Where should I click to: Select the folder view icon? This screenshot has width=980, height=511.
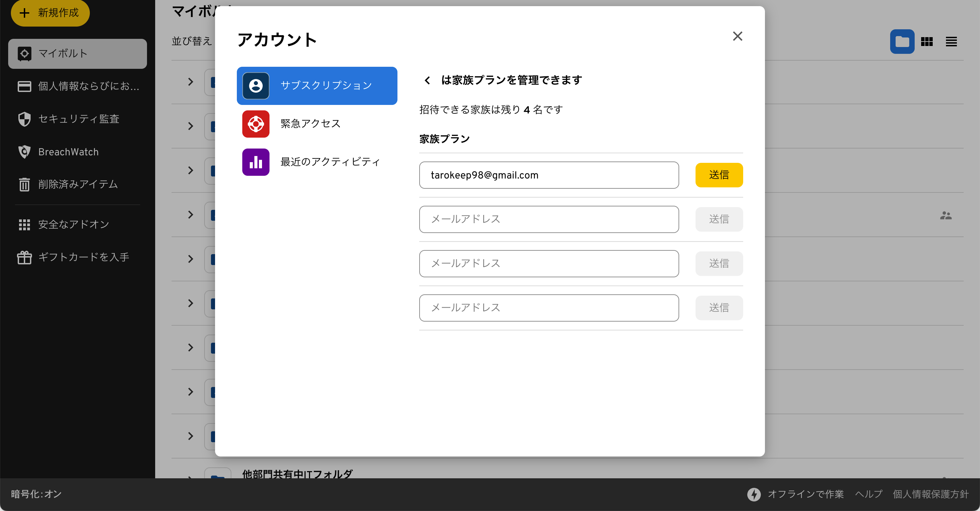click(902, 42)
